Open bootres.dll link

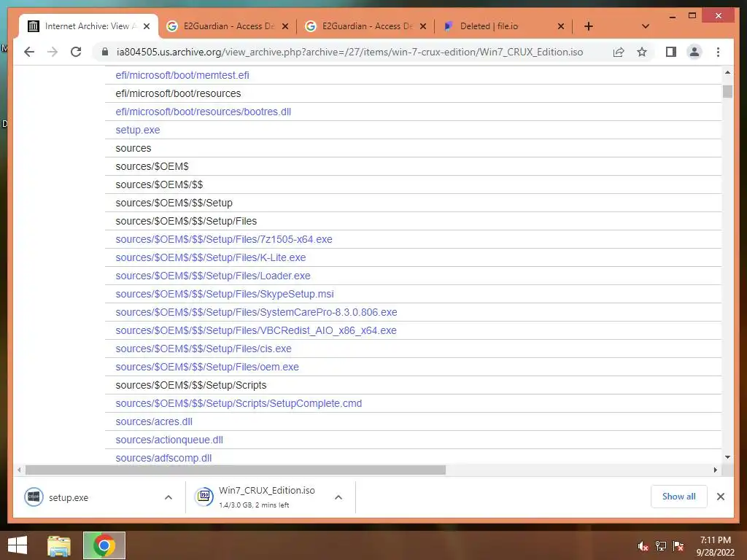(203, 112)
